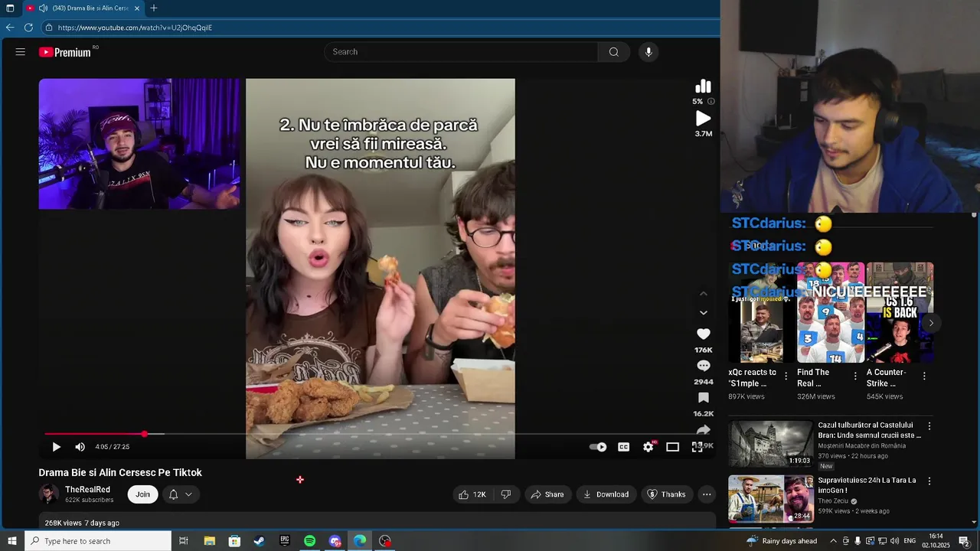Launch Steam from taskbar
Viewport: 980px width, 551px height.
click(260, 541)
